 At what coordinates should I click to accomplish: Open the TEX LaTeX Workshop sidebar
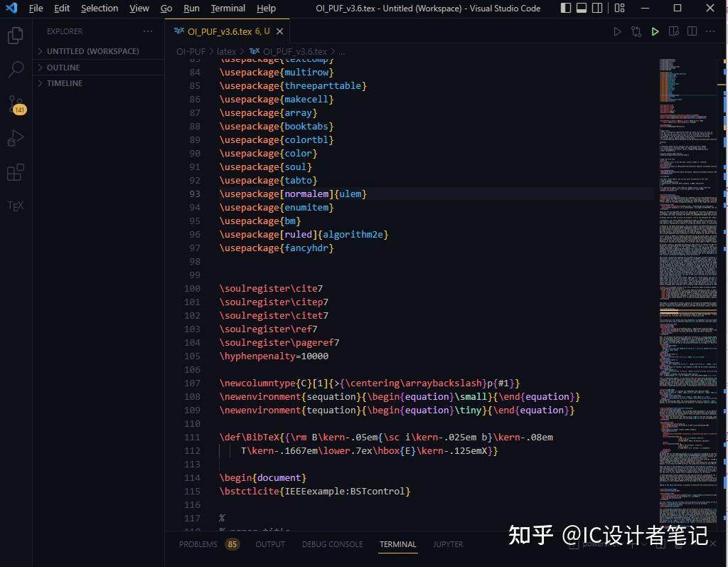[16, 206]
